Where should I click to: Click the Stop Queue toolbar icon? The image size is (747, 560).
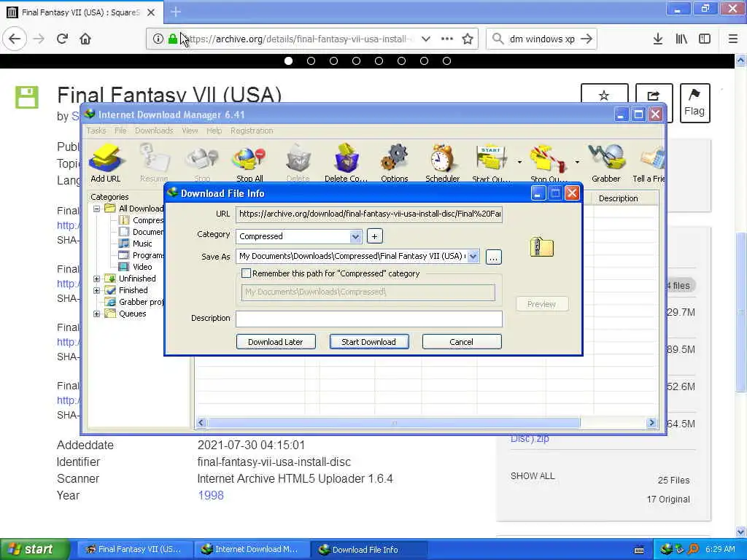pos(548,163)
